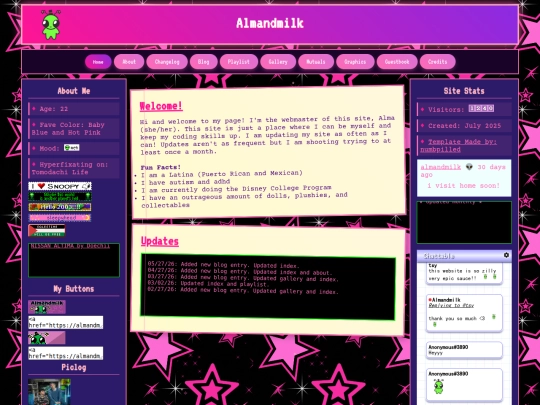Open the Credits page

438,62
